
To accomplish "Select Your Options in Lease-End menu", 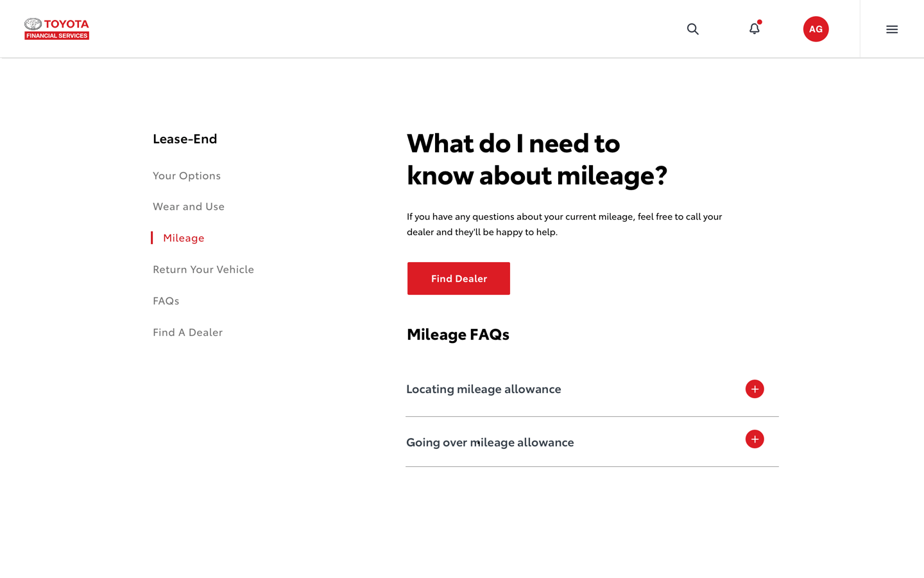I will point(187,175).
